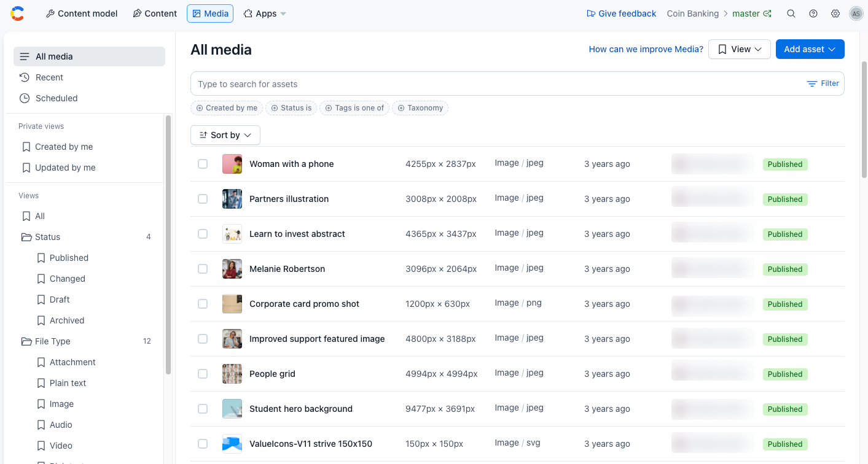
Task: Click the bookmark icon beside Changed view
Action: [41, 279]
